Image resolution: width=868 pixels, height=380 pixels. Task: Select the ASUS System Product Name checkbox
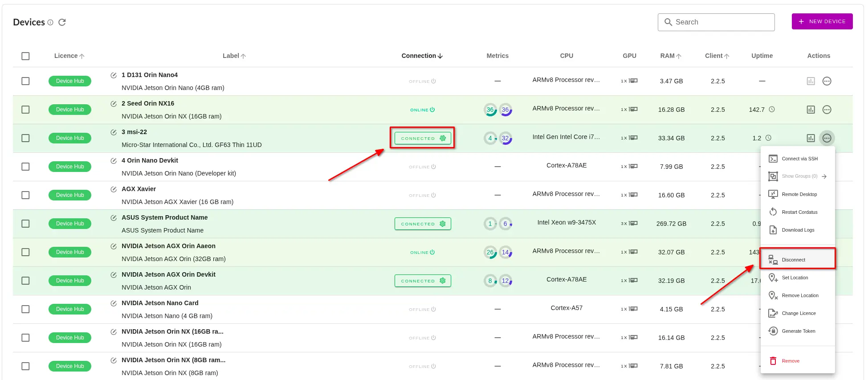click(x=25, y=224)
